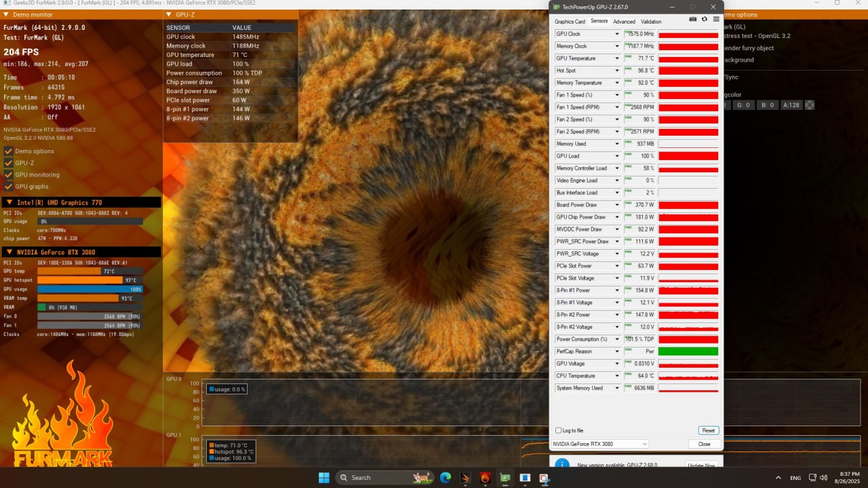Uncheck GPU graphs checkbox
This screenshot has height=488, width=868.
[x=9, y=186]
